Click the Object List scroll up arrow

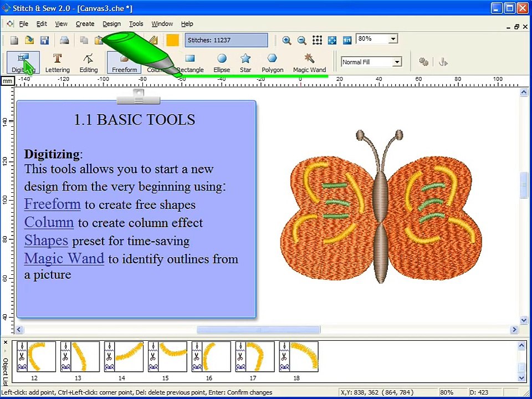click(522, 346)
